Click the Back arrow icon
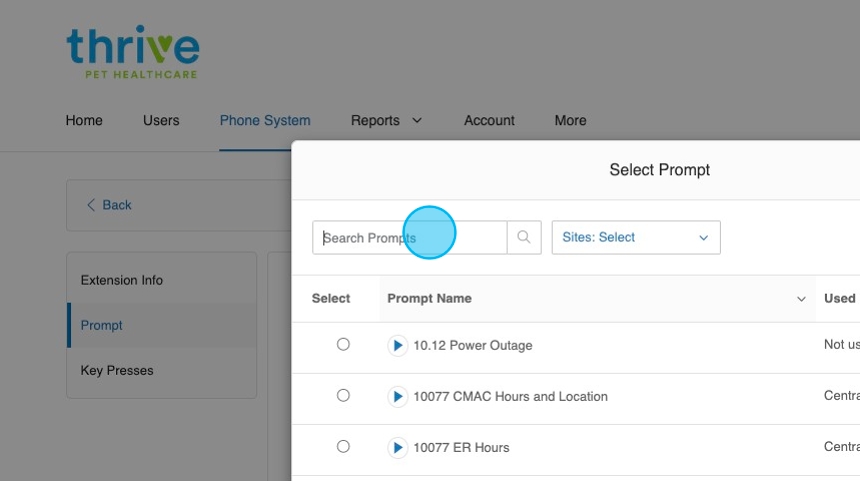Viewport: 860px width, 481px height. point(91,205)
